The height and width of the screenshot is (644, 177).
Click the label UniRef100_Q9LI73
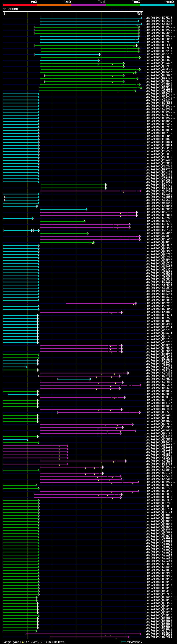(x=159, y=473)
